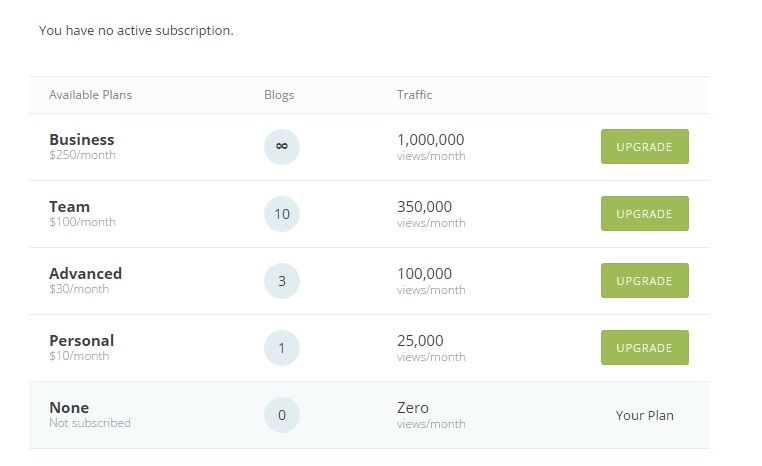This screenshot has height=466, width=762.
Task: Click the Traffic column header
Action: coord(415,95)
